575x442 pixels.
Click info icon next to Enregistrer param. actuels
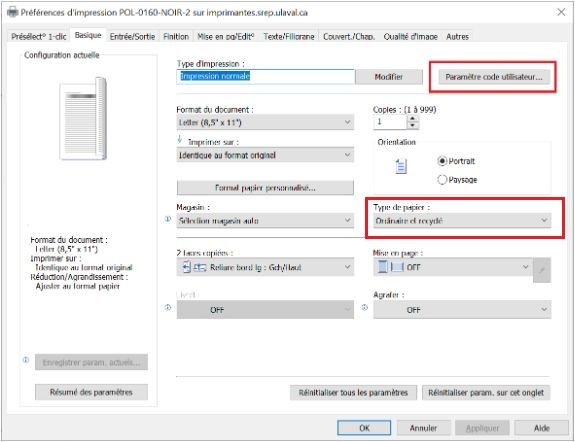click(26, 360)
